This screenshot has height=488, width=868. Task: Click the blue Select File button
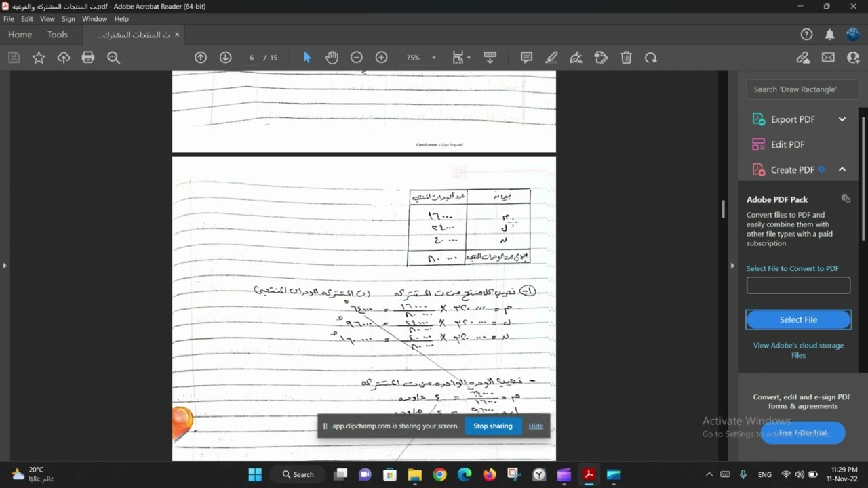coord(798,319)
